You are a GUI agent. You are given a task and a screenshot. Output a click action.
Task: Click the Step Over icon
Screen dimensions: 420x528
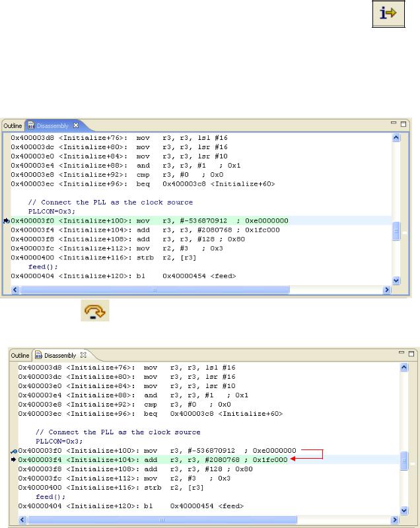(95, 310)
